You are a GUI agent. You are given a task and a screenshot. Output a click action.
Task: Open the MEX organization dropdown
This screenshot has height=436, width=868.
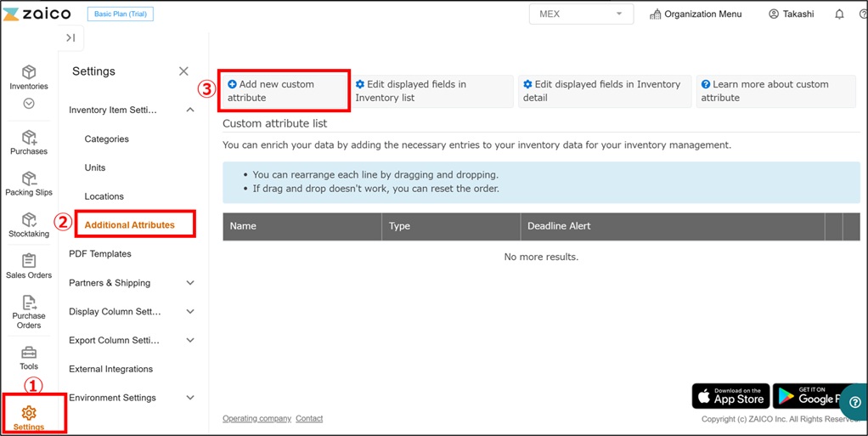pyautogui.click(x=581, y=14)
